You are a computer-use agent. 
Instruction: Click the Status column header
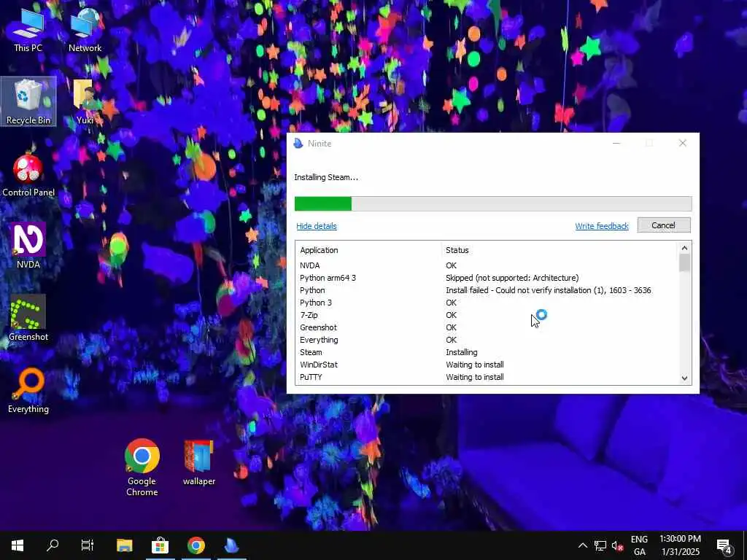click(457, 250)
